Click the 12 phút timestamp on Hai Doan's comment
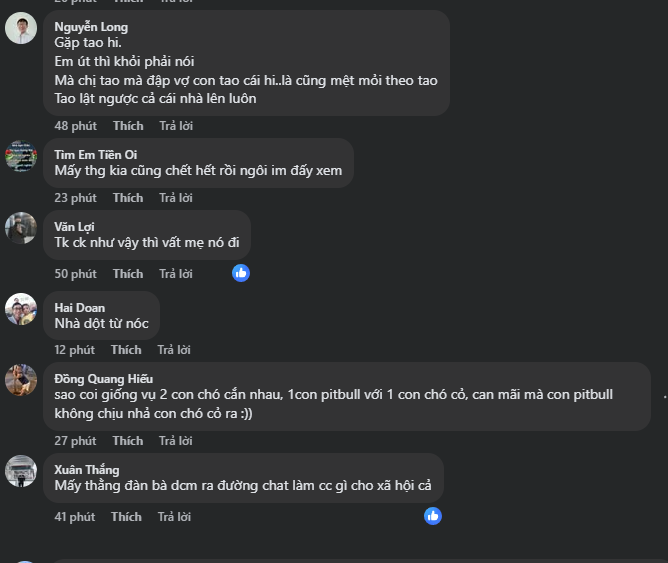The image size is (668, 563). (x=75, y=350)
